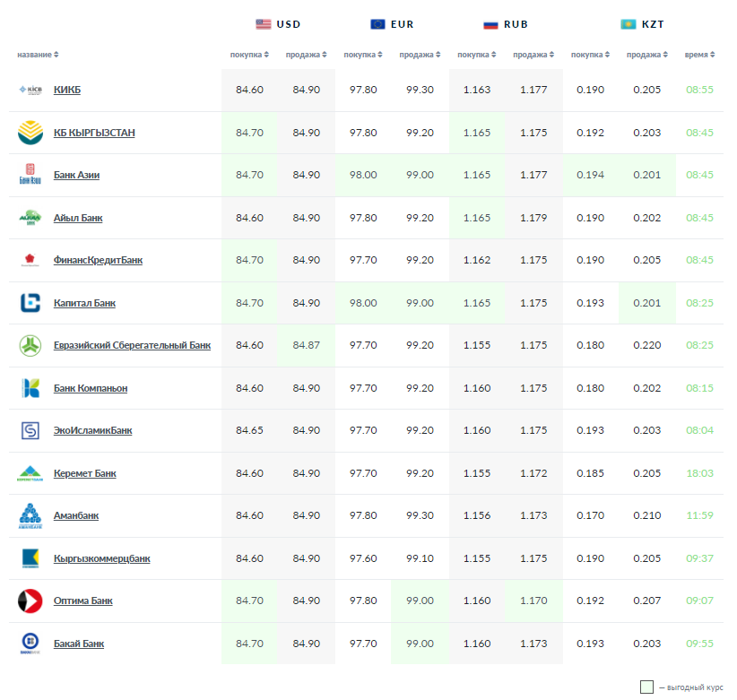The width and height of the screenshot is (737, 700).
Task: Click the Капитал Банк logo icon
Action: 30,303
